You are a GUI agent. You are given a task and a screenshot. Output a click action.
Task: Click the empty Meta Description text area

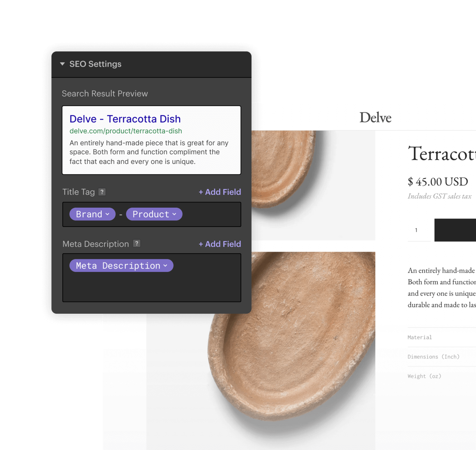coord(152,287)
